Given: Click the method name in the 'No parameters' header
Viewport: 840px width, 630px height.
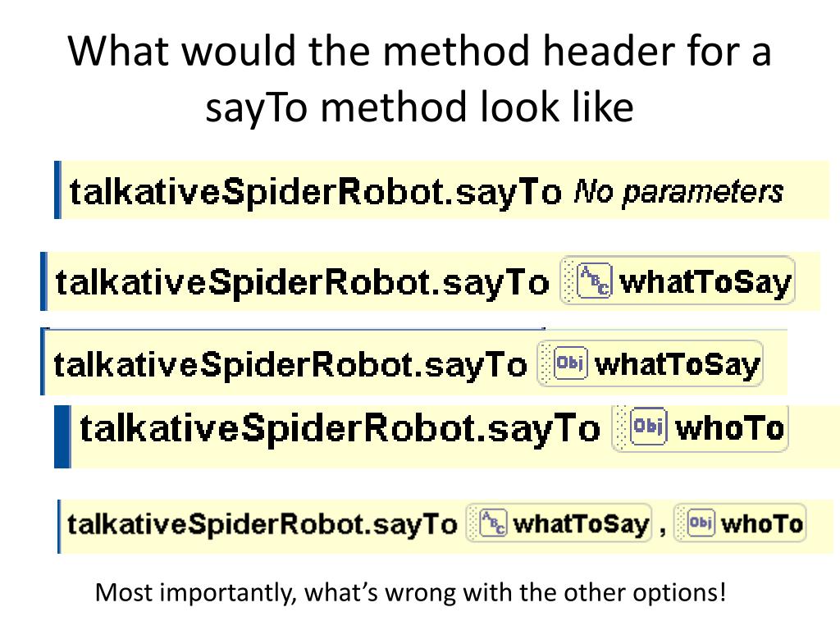Looking at the screenshot, I should point(315,192).
